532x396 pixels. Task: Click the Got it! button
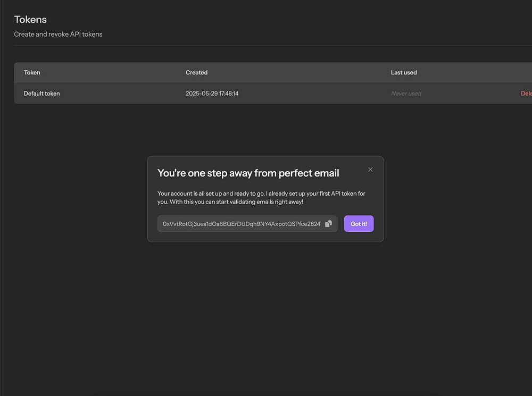[359, 224]
